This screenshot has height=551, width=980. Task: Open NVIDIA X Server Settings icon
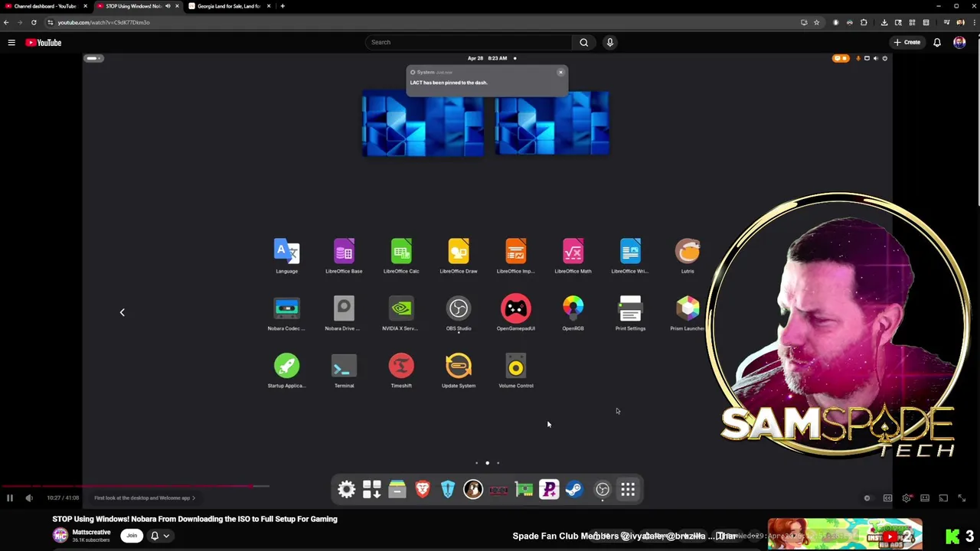(401, 313)
